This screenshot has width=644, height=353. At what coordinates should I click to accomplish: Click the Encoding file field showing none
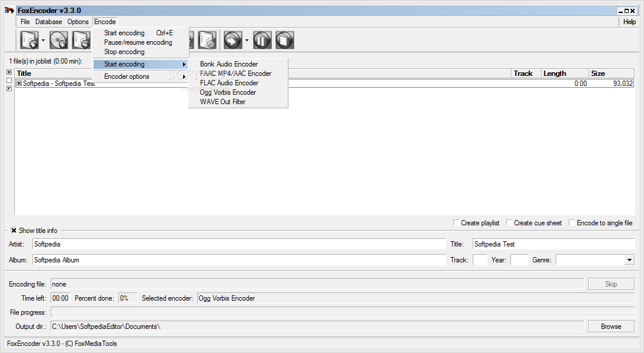click(317, 284)
